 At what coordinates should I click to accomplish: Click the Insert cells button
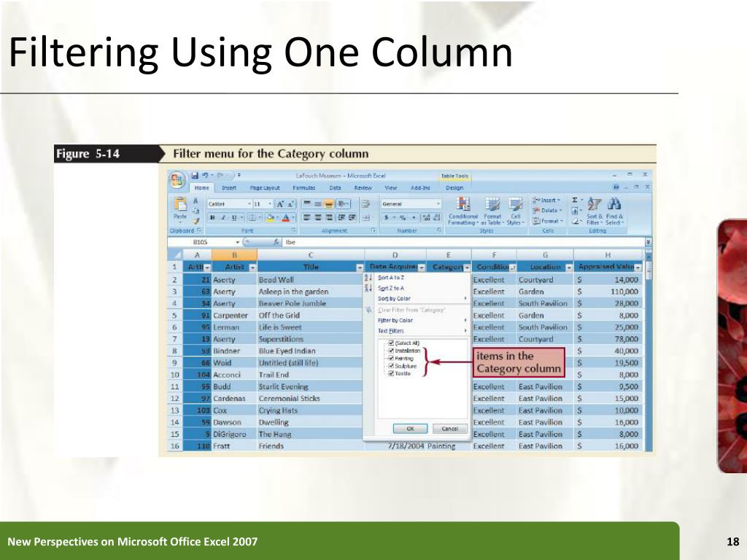click(x=546, y=200)
